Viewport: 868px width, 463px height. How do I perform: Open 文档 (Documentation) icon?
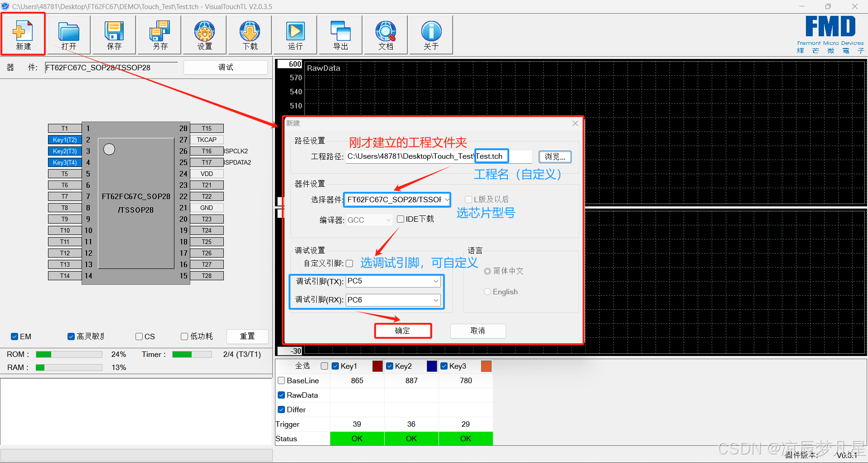tap(386, 34)
